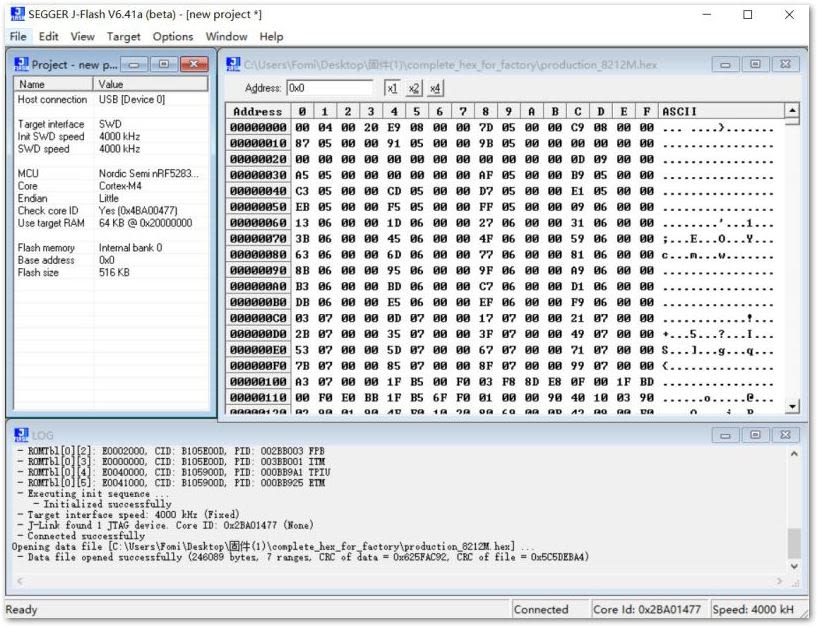Click the Value column header
Viewport: 818px width, 627px height.
[x=150, y=84]
